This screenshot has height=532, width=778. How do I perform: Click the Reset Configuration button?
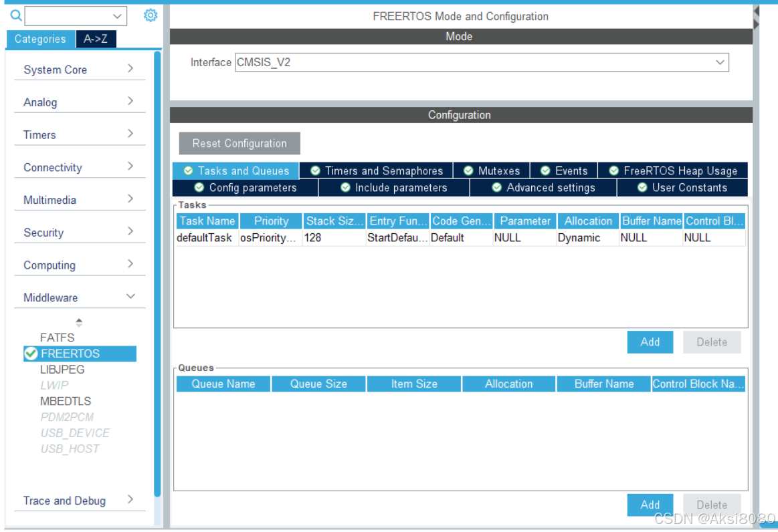(239, 143)
